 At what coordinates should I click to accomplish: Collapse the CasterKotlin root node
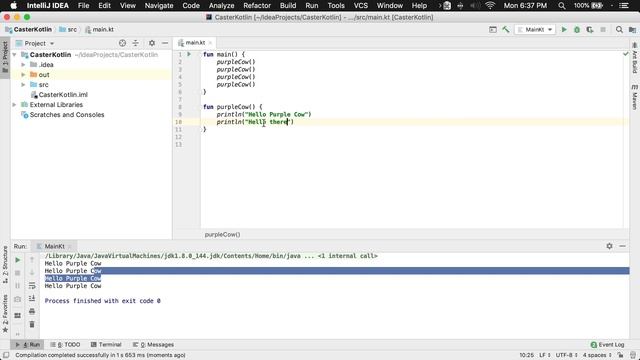pyautogui.click(x=15, y=55)
